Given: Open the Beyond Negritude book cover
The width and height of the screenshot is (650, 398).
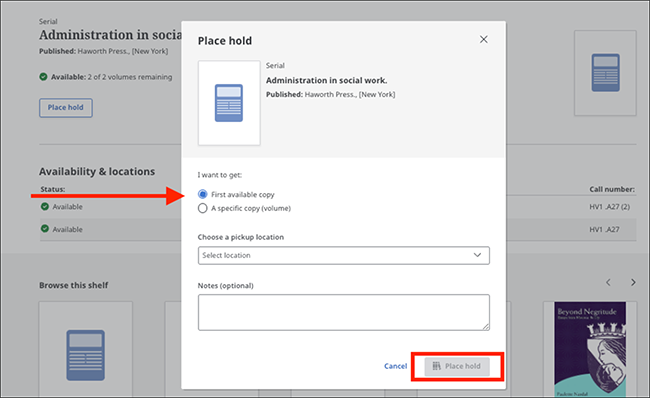Looking at the screenshot, I should point(590,349).
